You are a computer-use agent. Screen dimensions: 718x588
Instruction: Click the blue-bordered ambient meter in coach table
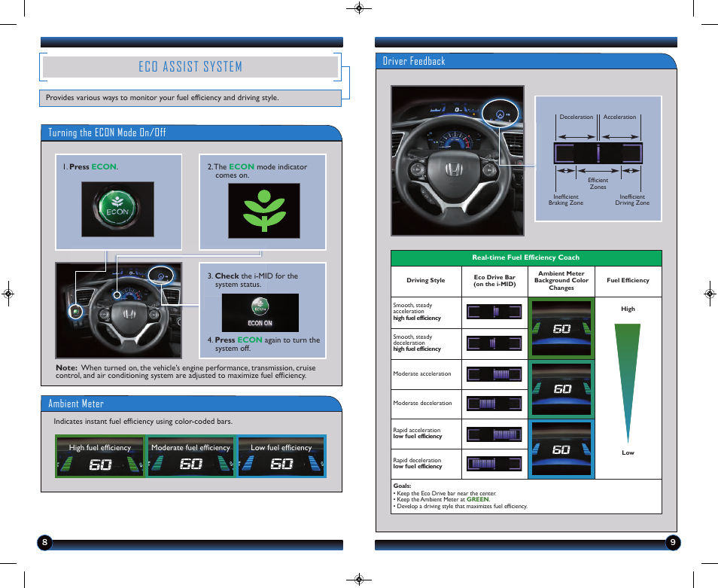(561, 449)
